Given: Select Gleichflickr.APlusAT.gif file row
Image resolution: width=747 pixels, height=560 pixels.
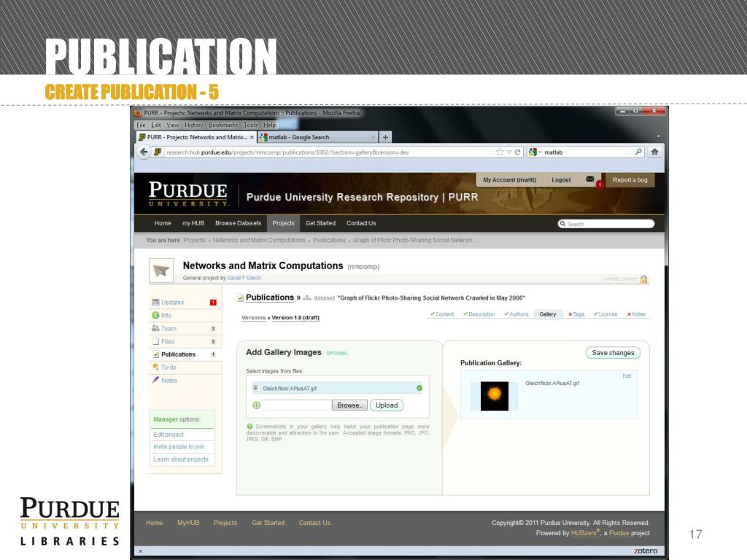Looking at the screenshot, I should point(338,388).
